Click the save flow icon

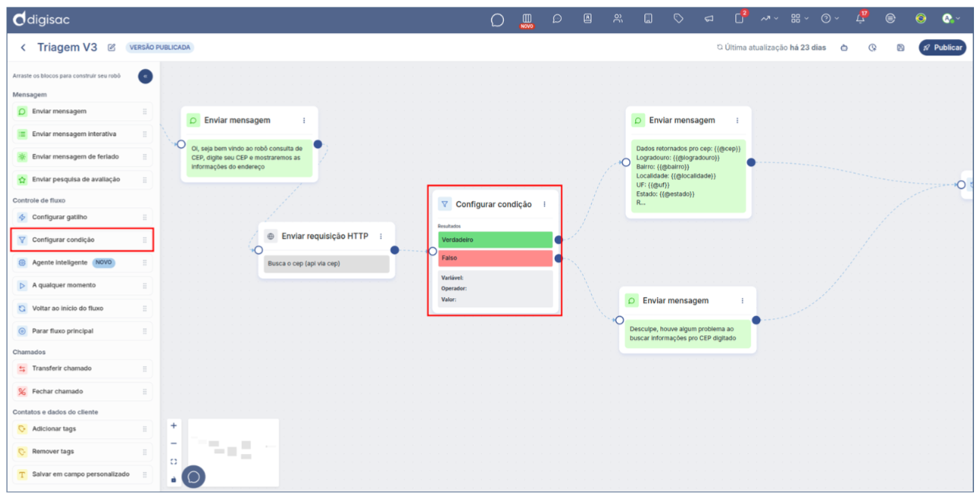(900, 47)
